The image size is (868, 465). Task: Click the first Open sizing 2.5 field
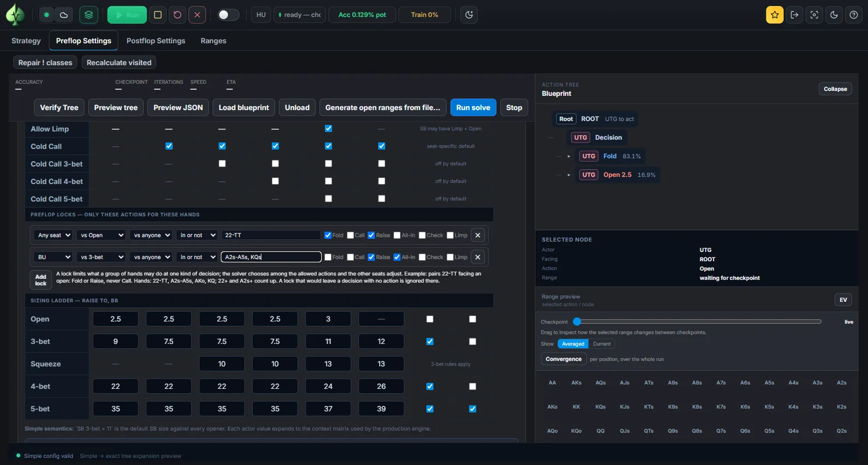click(116, 319)
